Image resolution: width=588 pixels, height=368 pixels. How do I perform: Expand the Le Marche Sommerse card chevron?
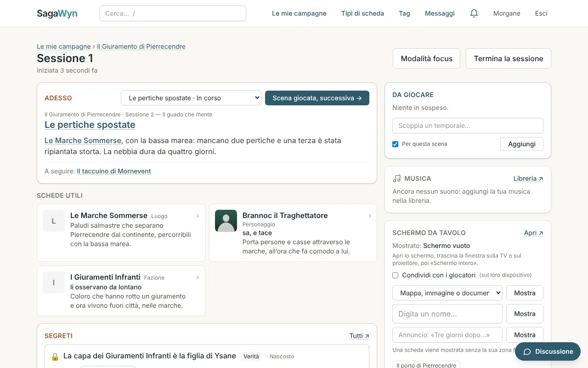[x=198, y=216]
